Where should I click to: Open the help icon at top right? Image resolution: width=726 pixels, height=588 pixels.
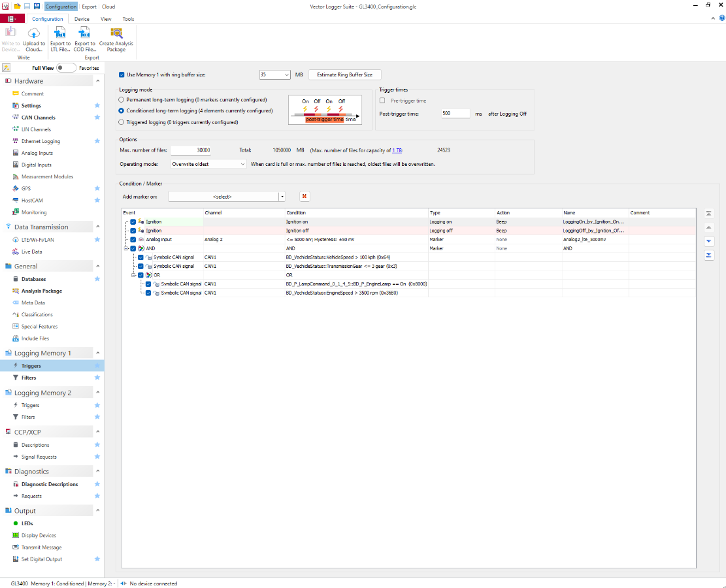(722, 18)
